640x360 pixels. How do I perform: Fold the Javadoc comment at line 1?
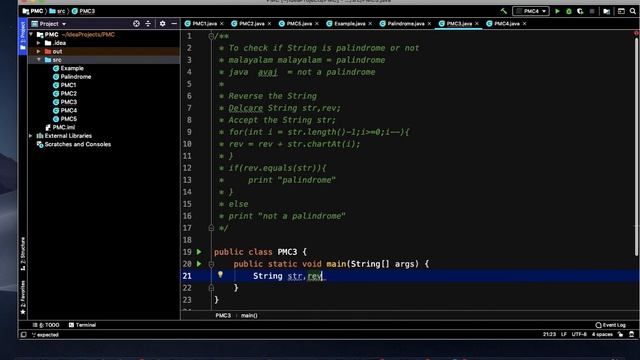point(211,36)
